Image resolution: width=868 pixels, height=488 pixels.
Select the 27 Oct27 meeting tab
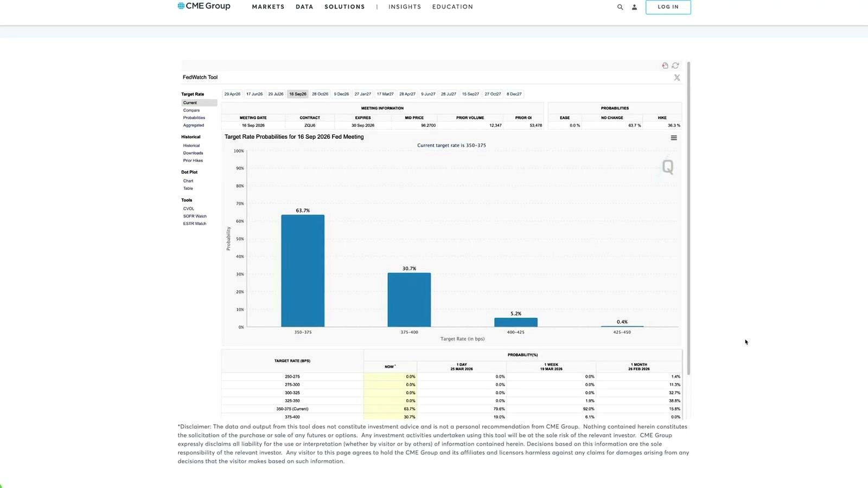tap(493, 94)
